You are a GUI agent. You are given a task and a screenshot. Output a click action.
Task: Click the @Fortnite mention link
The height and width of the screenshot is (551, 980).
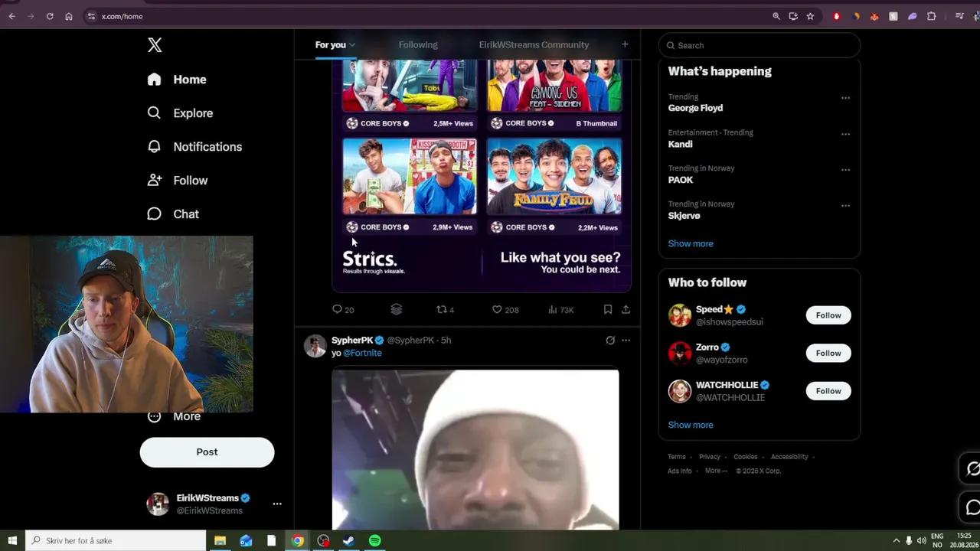point(362,353)
